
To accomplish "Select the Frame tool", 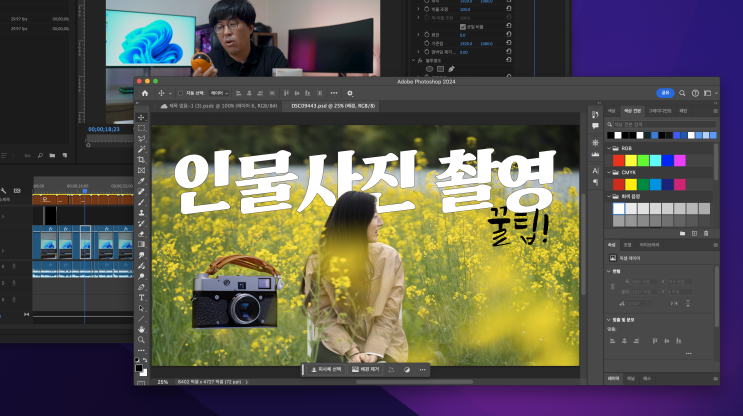I will click(x=141, y=170).
